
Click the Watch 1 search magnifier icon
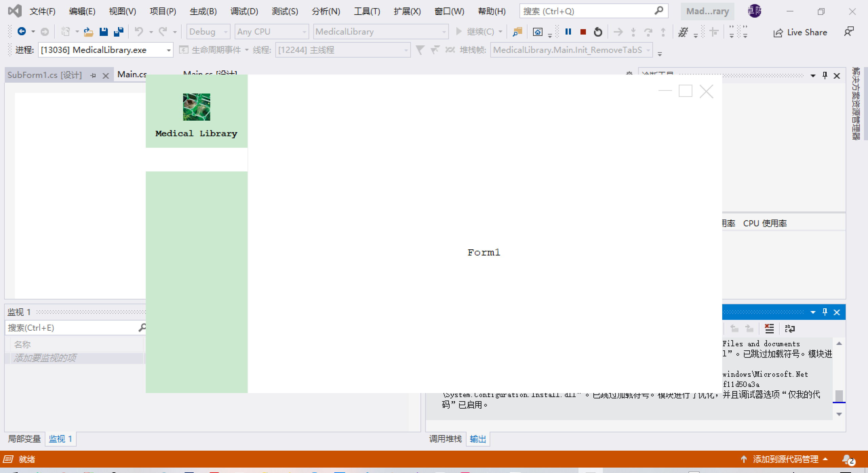point(142,327)
